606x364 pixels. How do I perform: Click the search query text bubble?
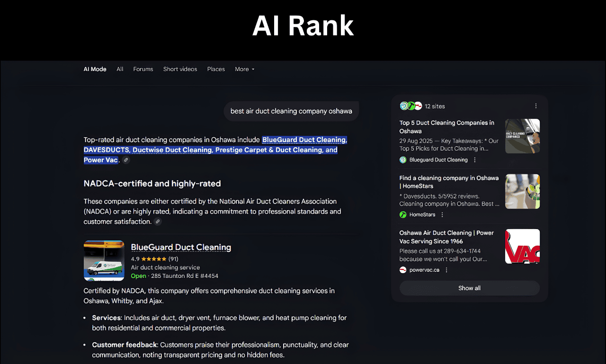point(291,111)
